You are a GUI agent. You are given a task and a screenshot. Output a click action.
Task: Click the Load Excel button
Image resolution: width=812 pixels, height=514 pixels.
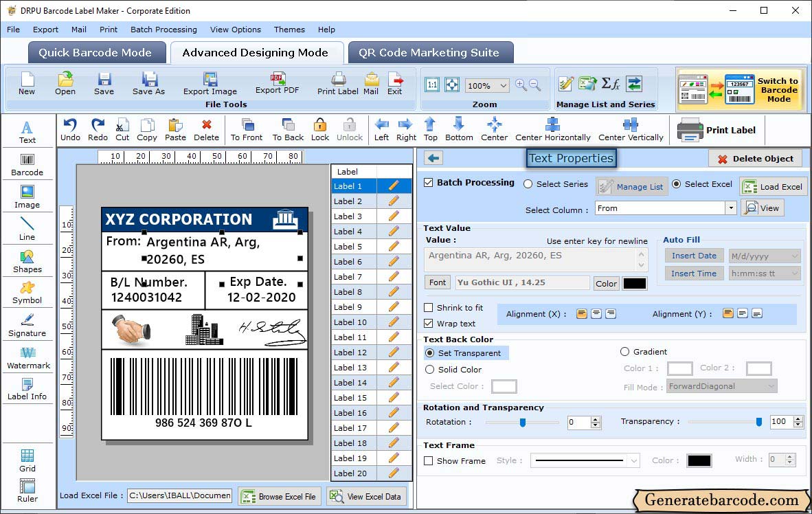click(774, 186)
